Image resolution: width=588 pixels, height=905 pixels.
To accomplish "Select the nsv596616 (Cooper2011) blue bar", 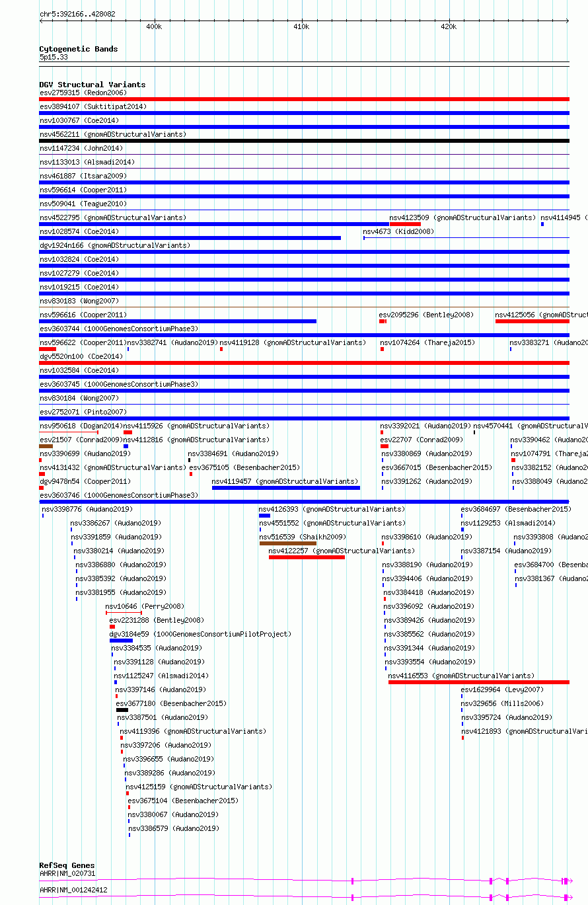I will 178,321.
